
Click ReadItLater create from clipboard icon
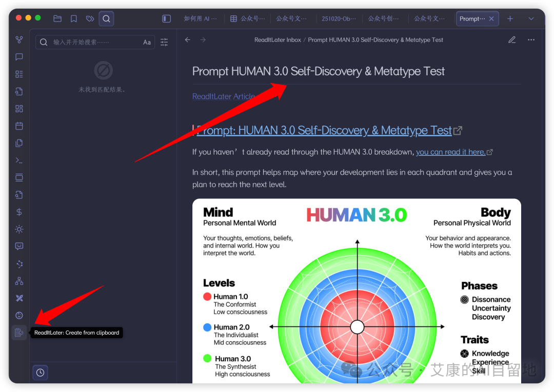19,333
